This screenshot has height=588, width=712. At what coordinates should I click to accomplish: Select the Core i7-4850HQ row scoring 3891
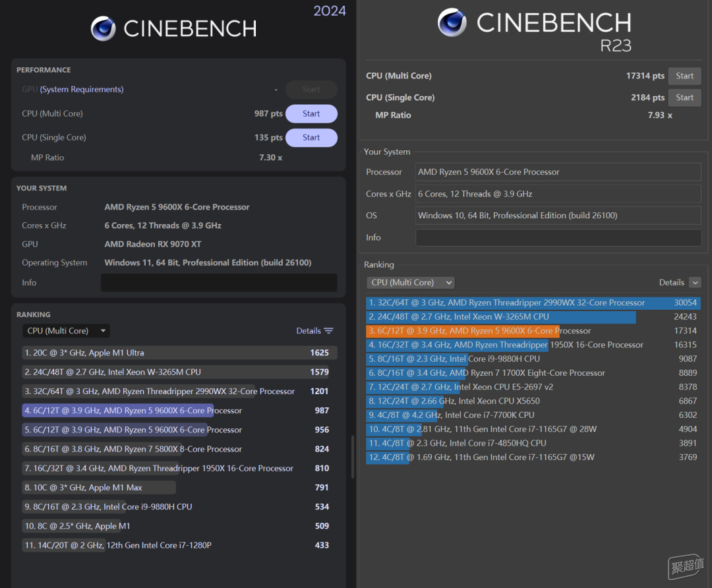click(533, 444)
